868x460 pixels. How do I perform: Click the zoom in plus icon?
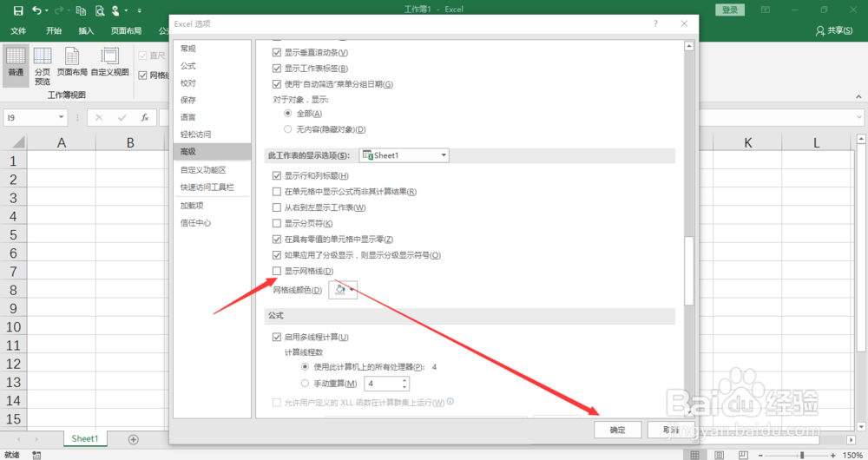pyautogui.click(x=832, y=455)
